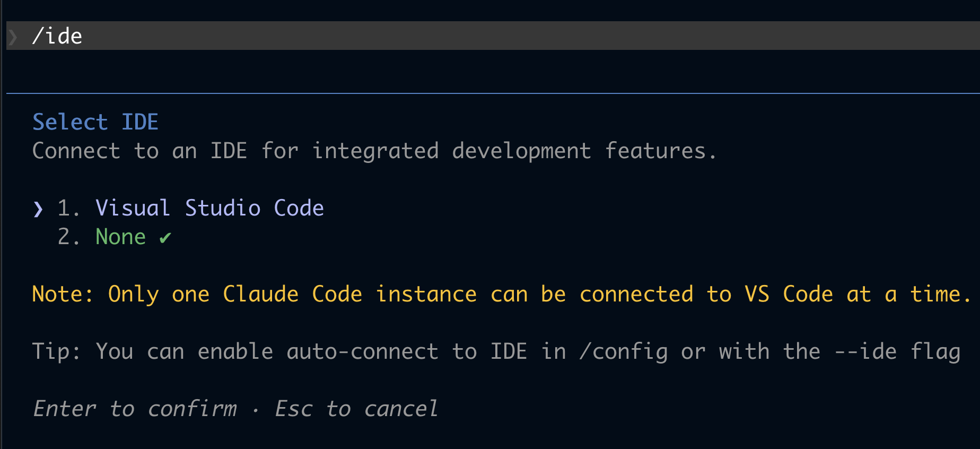980x449 pixels.
Task: Click the number 2 list marker
Action: tap(69, 237)
